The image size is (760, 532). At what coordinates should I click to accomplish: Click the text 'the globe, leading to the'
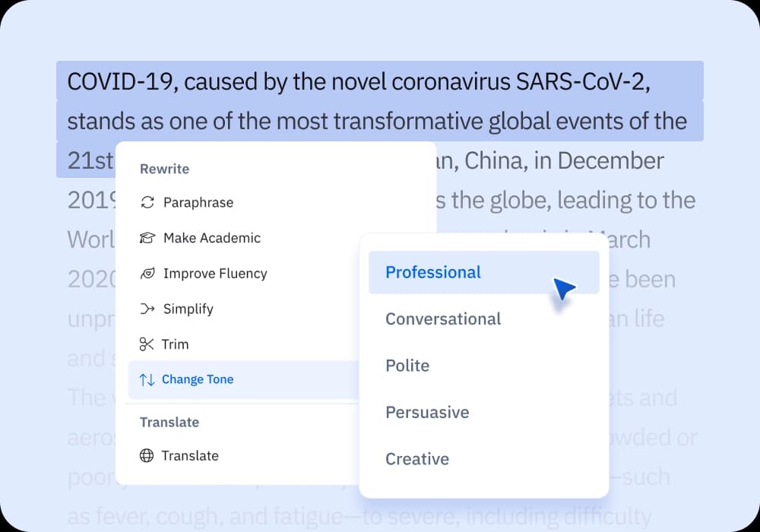coord(574,201)
